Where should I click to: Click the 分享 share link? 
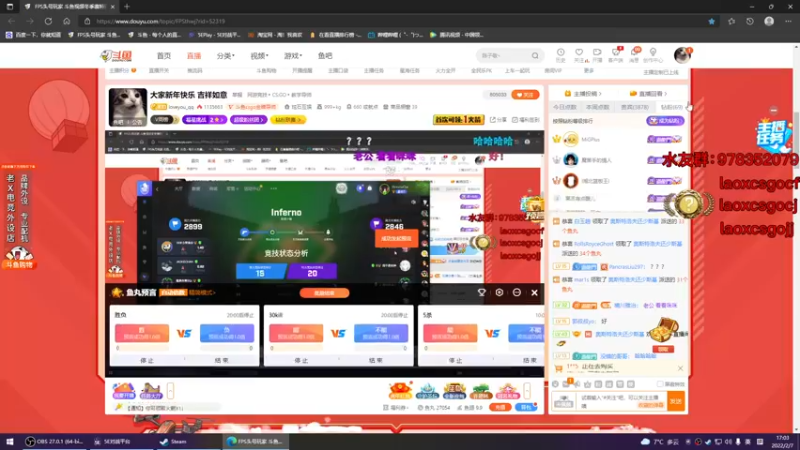500,120
